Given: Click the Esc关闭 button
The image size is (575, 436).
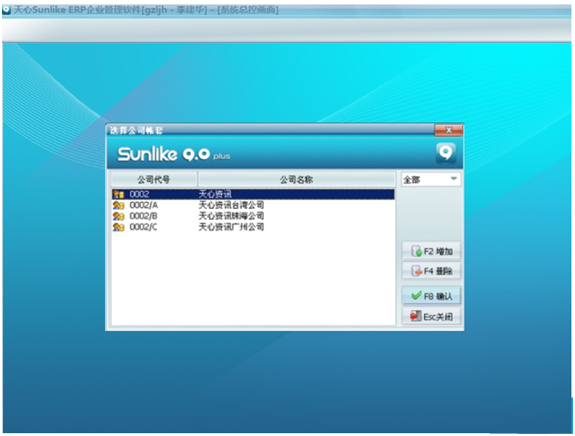Looking at the screenshot, I should 432,316.
